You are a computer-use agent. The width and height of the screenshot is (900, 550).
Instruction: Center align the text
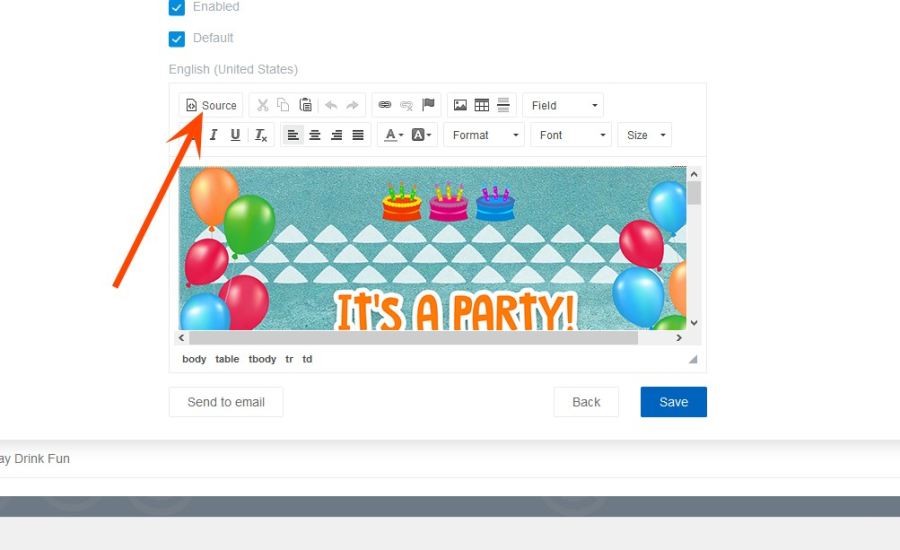[315, 135]
